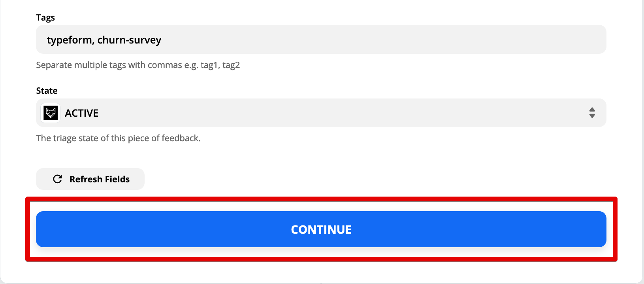Click the upward triangle of State selector
The height and width of the screenshot is (284, 644).
tap(592, 110)
